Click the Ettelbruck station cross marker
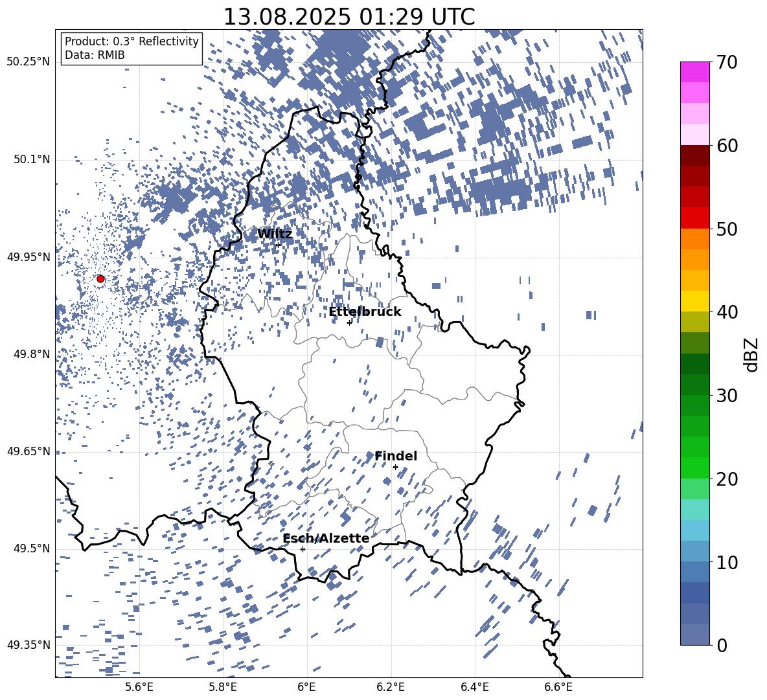Screen dimensions: 767x700 (349, 322)
